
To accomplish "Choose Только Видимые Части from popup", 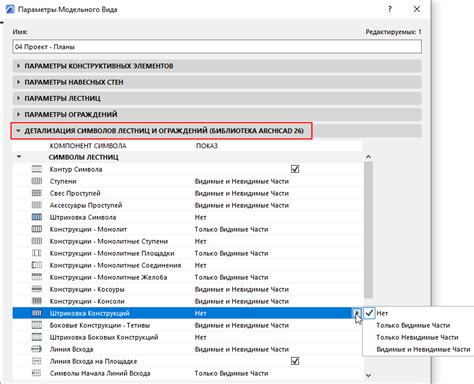I will (x=413, y=325).
